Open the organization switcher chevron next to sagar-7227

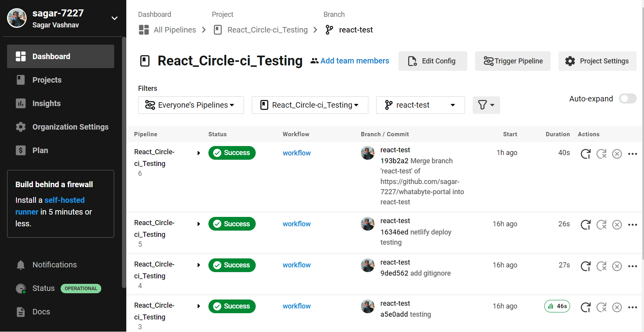[x=115, y=18]
